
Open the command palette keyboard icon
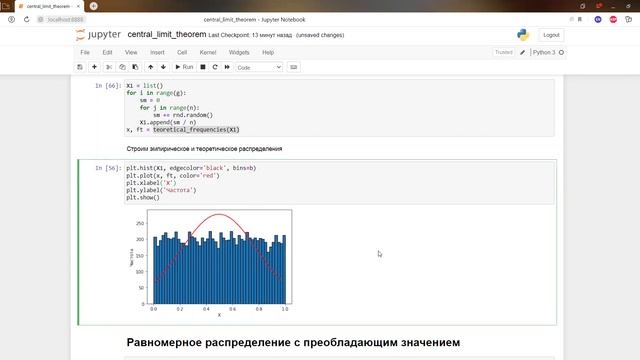(293, 67)
